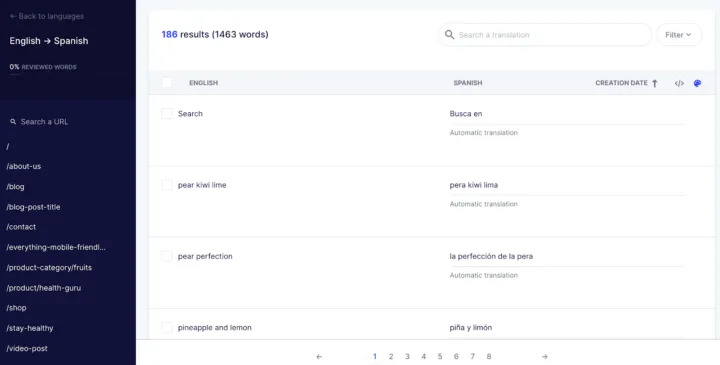This screenshot has height=365, width=720.
Task: Select the /video-post URL
Action: 27,348
